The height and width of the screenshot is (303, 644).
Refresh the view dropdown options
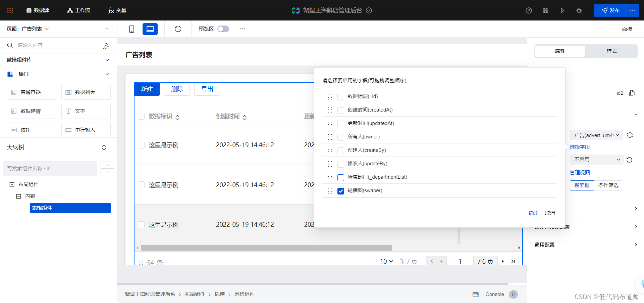(x=629, y=160)
